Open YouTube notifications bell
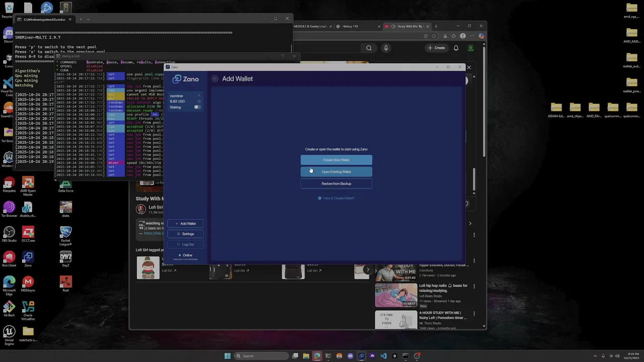Image resolution: width=644 pixels, height=362 pixels. pyautogui.click(x=456, y=48)
